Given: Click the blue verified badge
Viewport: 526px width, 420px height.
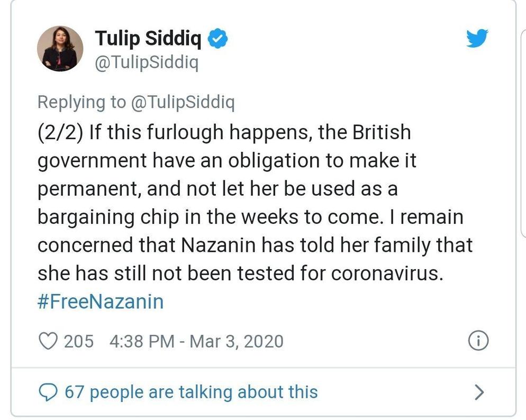Looking at the screenshot, I should pyautogui.click(x=217, y=38).
